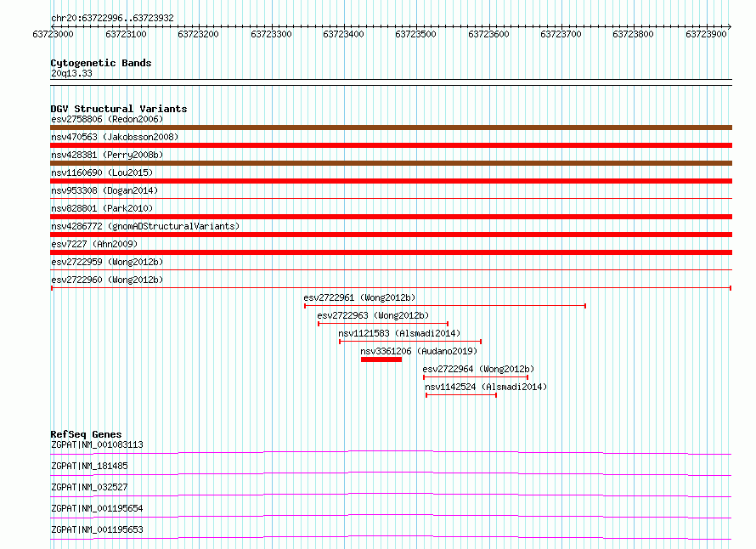Open nsv4286772 (gnomADStructuralVariants) label
Screen dimensions: 756x549
pos(145,226)
